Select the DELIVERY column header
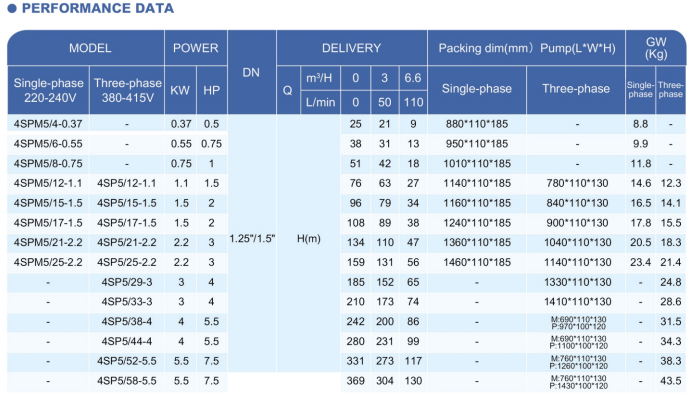 352,48
